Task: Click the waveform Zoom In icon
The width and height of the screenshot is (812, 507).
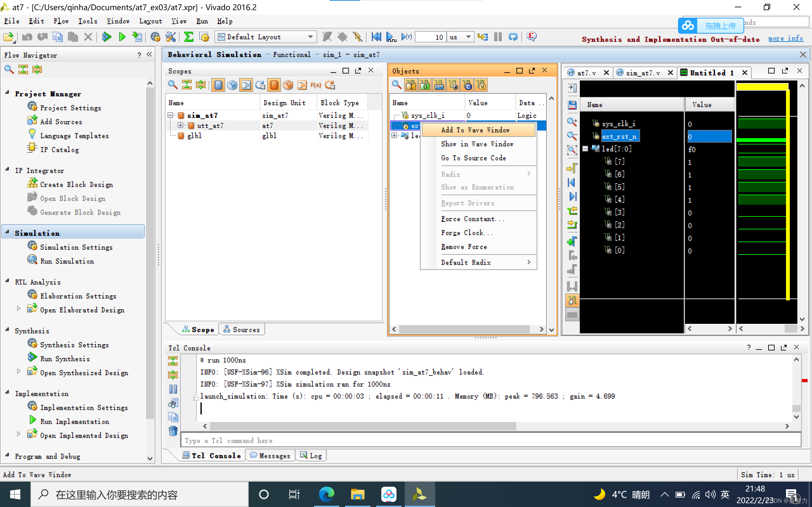Action: [x=572, y=122]
